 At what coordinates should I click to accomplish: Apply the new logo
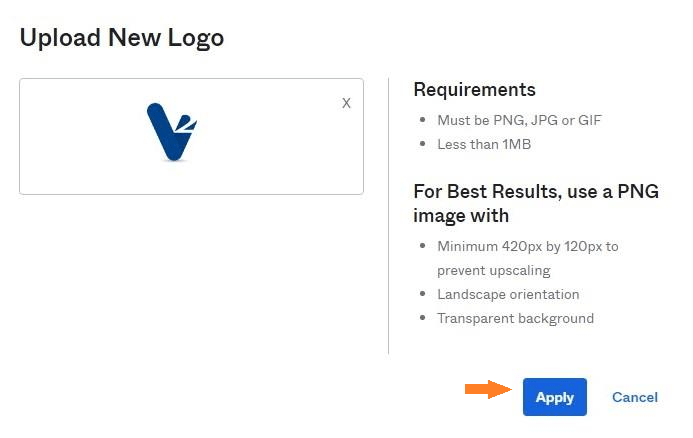click(x=555, y=397)
